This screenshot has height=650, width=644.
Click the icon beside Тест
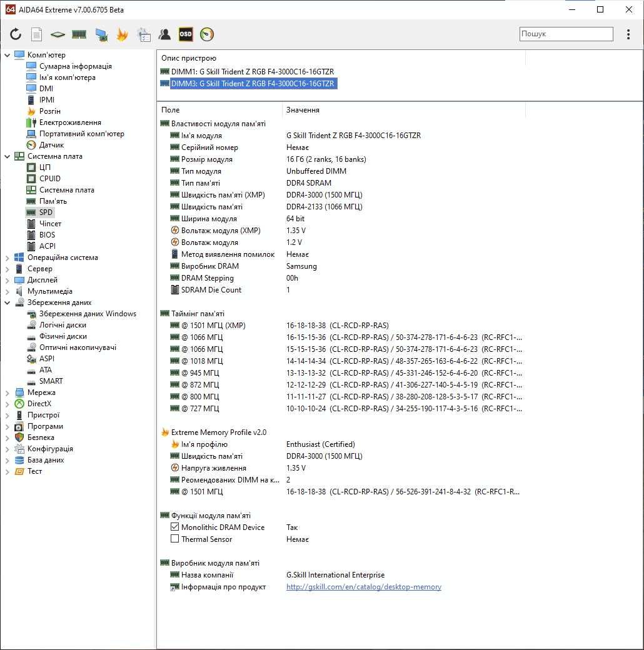tap(19, 471)
